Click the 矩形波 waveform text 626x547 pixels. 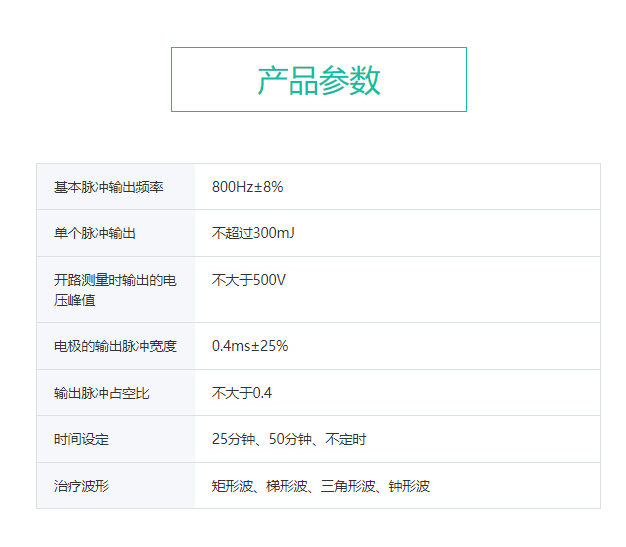point(230,486)
